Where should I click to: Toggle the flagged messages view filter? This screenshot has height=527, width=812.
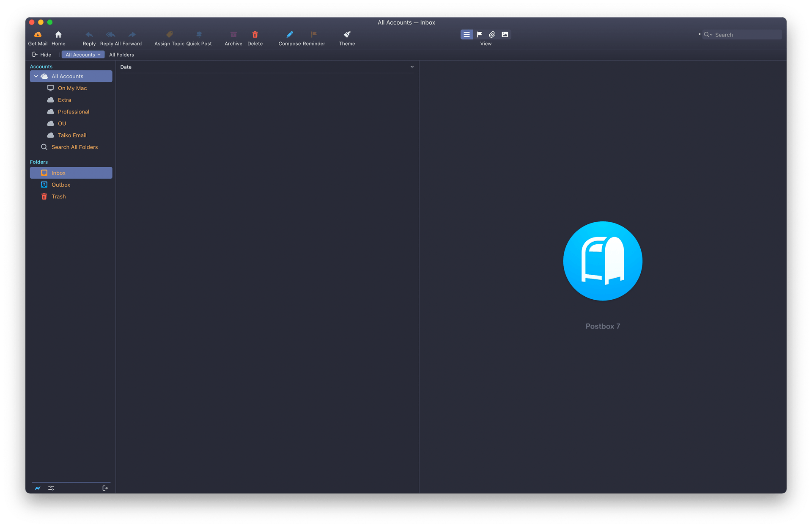pyautogui.click(x=479, y=34)
